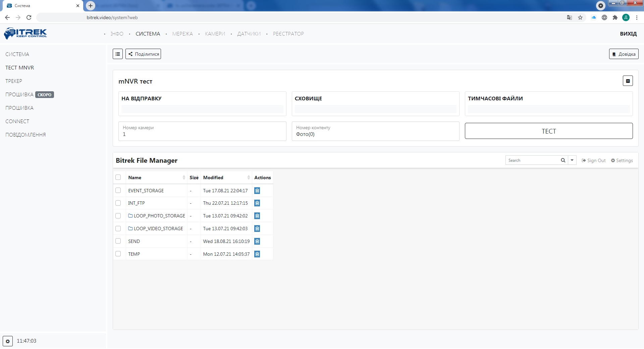Viewport: 644px width, 349px height.
Task: Toggle the select-all checkbox in the table header
Action: 118,177
